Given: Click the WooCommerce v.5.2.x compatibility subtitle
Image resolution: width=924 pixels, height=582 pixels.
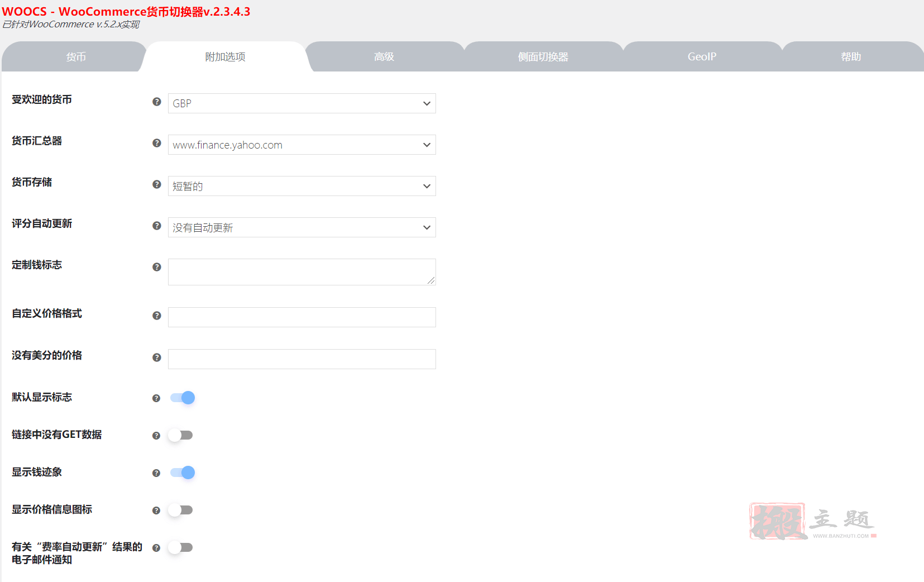Looking at the screenshot, I should tap(71, 25).
